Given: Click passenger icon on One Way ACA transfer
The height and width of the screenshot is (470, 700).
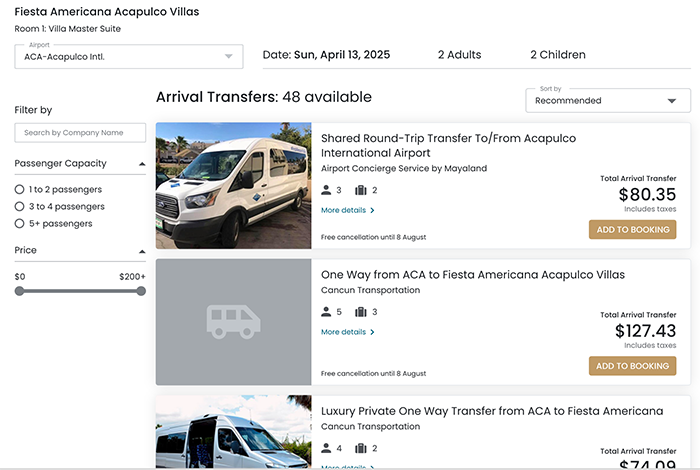Looking at the screenshot, I should [x=326, y=312].
